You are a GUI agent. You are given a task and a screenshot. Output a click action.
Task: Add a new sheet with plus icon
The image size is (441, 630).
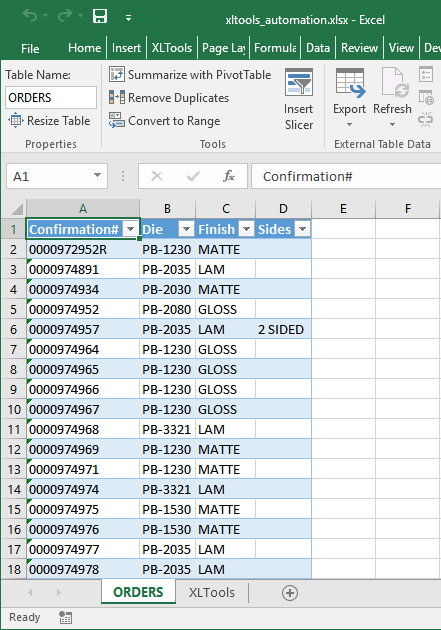(x=290, y=593)
